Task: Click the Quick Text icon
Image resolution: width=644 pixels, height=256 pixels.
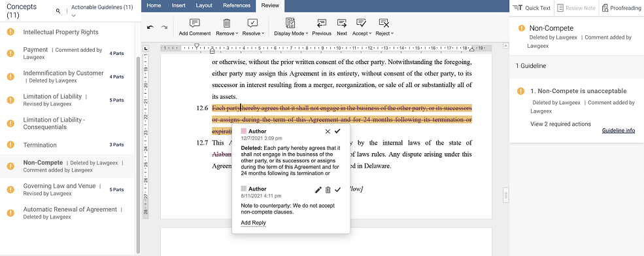Action: (518, 8)
